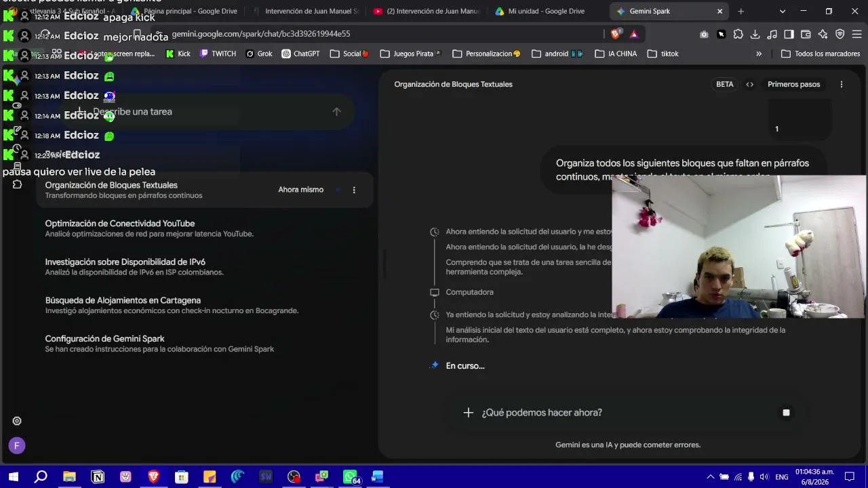Open the Leo AI sparkle icon
The height and width of the screenshot is (488, 868).
point(823,34)
